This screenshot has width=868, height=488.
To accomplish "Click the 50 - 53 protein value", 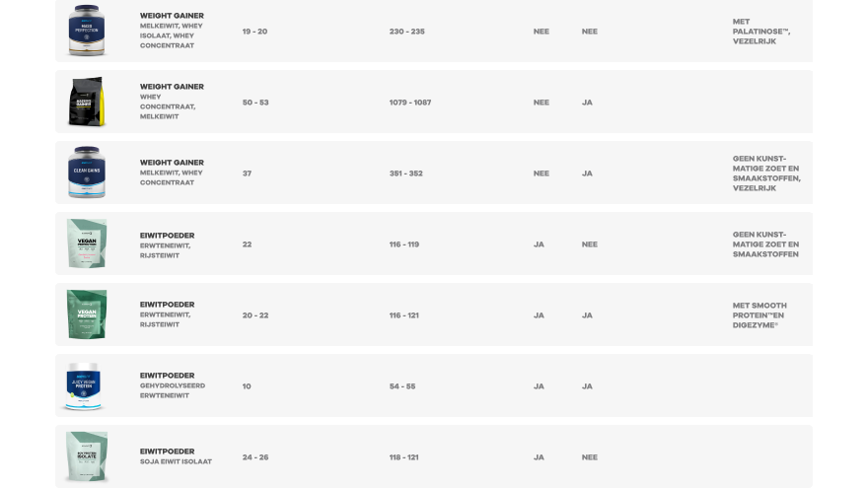I will tap(255, 103).
